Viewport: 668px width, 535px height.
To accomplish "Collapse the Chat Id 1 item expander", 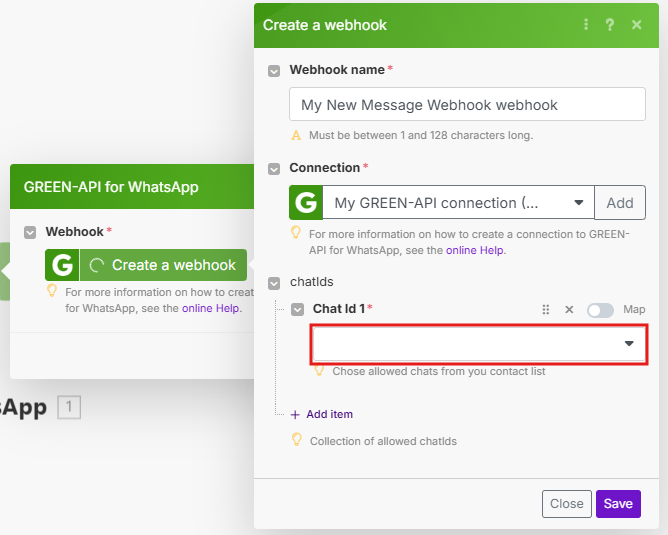I will 298,310.
